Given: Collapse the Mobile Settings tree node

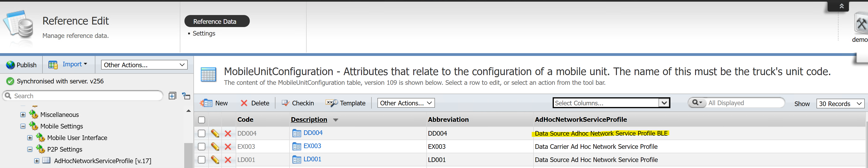Looking at the screenshot, I should click(x=23, y=126).
